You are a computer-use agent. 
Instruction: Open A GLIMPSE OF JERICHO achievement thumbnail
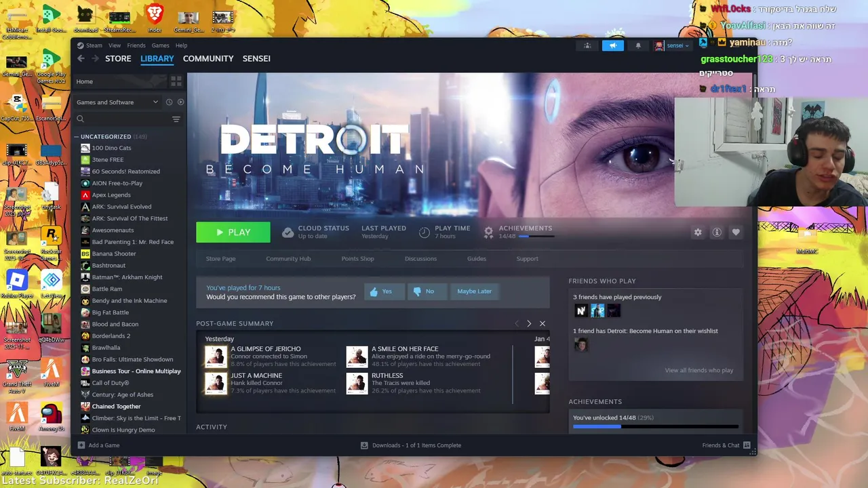point(216,357)
